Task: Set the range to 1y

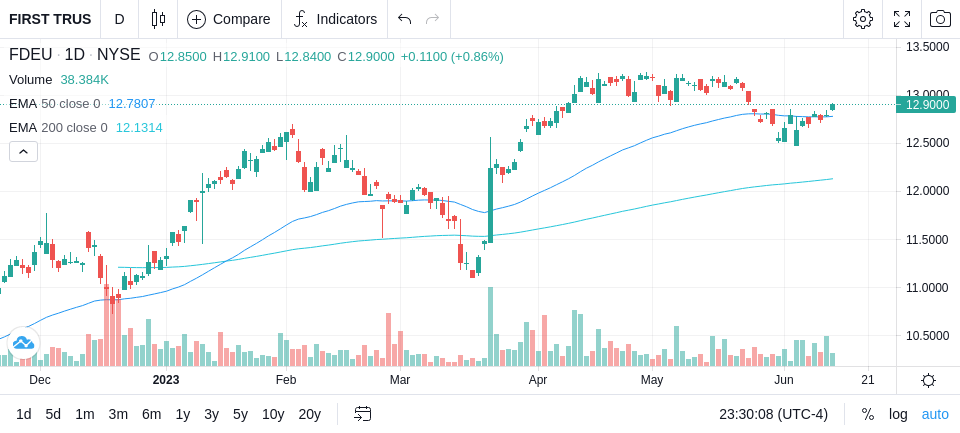Action: point(182,415)
